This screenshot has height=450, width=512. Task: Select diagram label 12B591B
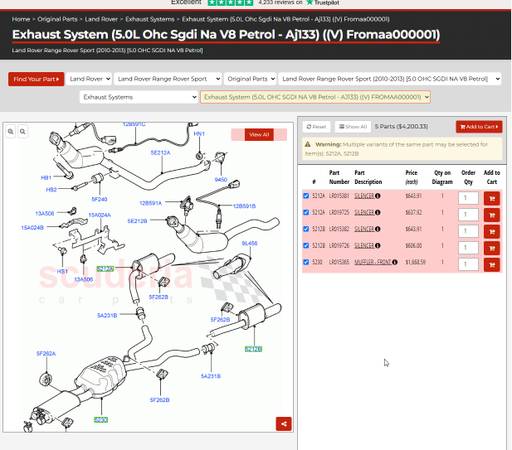[x=244, y=206]
